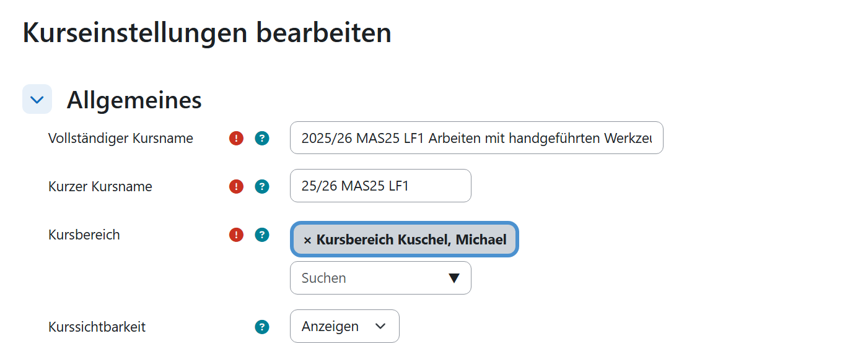Collapse the Allgemeines section chevron
The width and height of the screenshot is (868, 349).
tap(37, 99)
